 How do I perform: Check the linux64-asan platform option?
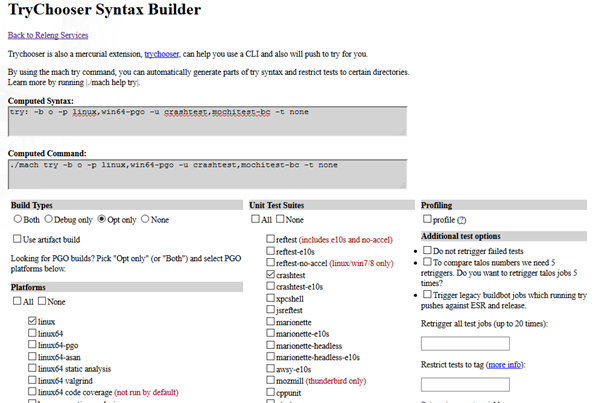click(x=32, y=357)
